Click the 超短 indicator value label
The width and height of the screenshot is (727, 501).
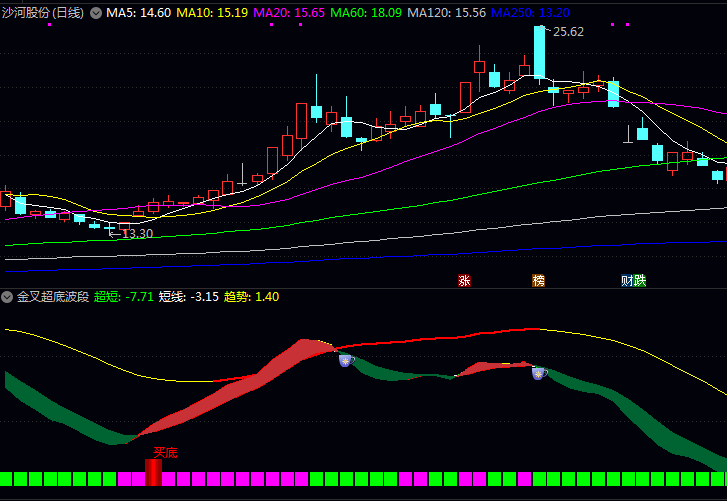tap(124, 297)
